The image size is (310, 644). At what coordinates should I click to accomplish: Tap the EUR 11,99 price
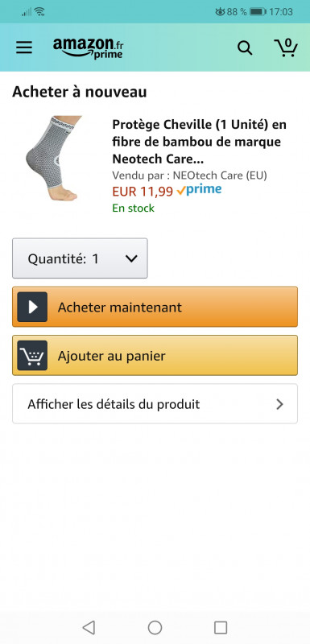(143, 192)
